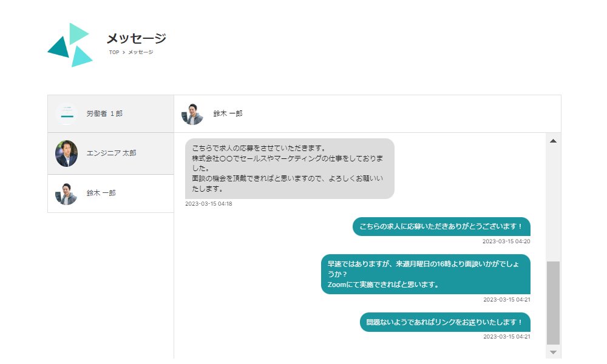Click the up arrow on the chat scrollbar
Viewport: 607px width, 364px height.
point(552,140)
